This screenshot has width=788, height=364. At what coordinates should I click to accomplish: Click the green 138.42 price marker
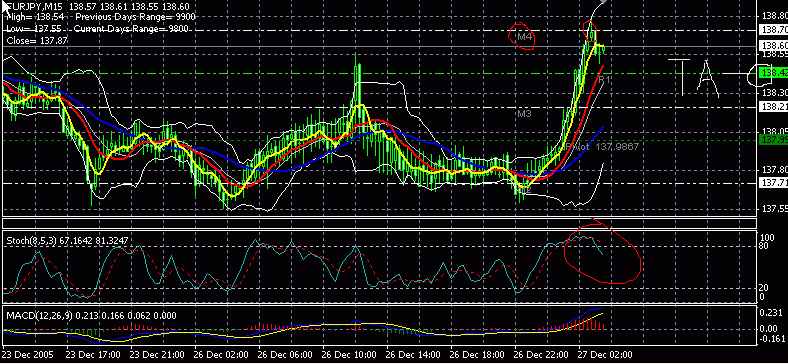coord(773,73)
